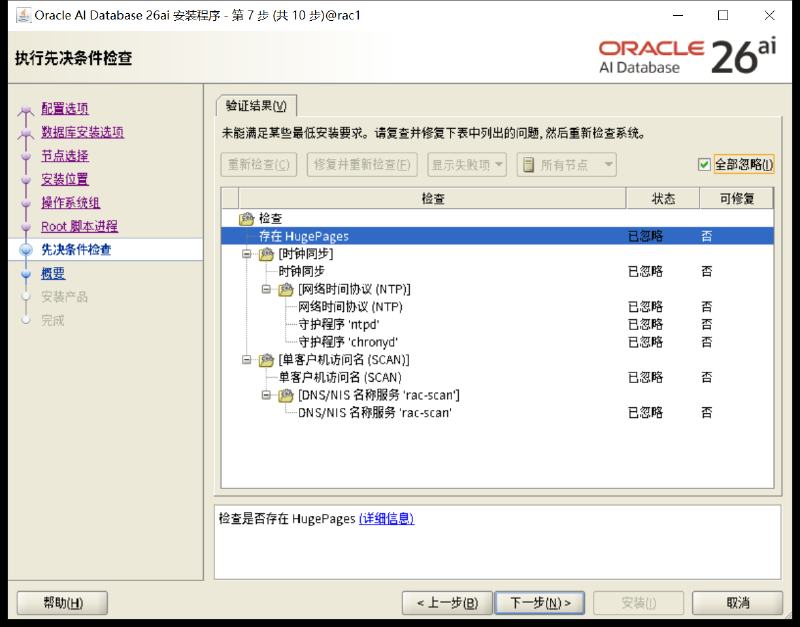Click the server icon in 所有节点 dropdown
Image resolution: width=800 pixels, height=627 pixels.
[529, 165]
